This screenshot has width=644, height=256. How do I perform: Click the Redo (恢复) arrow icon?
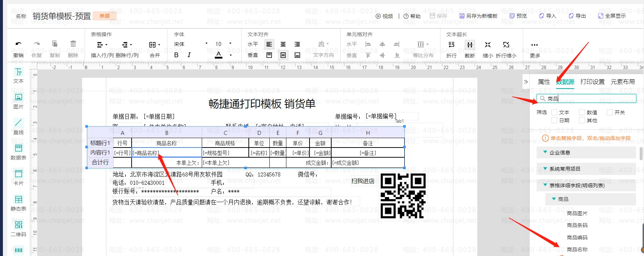tap(37, 44)
